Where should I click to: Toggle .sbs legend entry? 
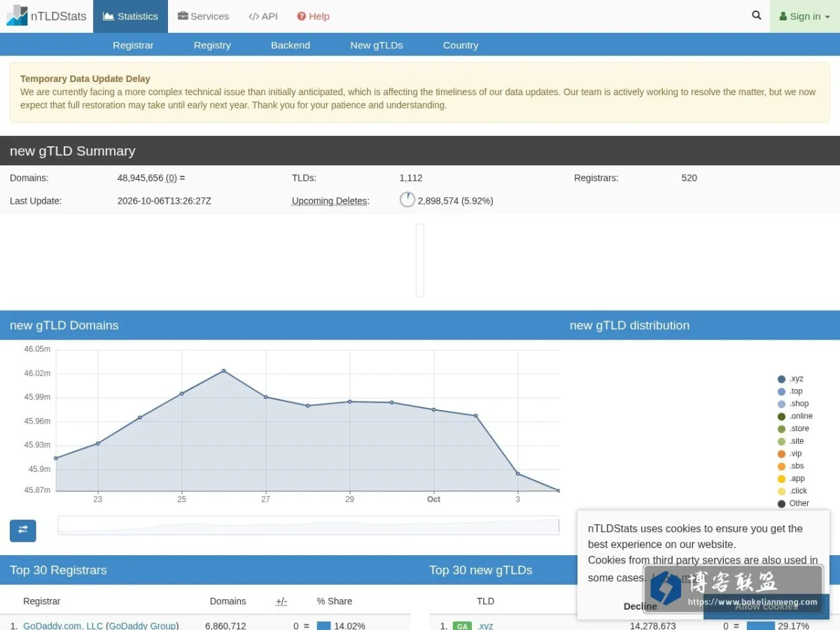791,466
